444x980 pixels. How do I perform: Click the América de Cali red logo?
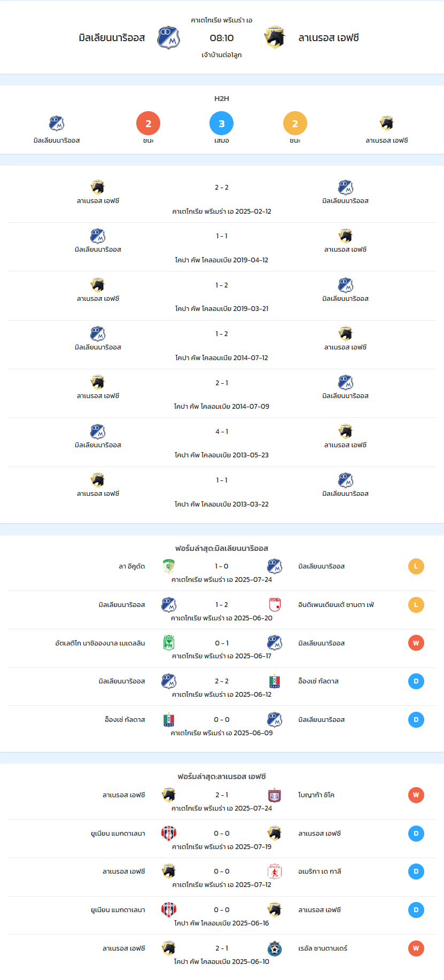(275, 872)
